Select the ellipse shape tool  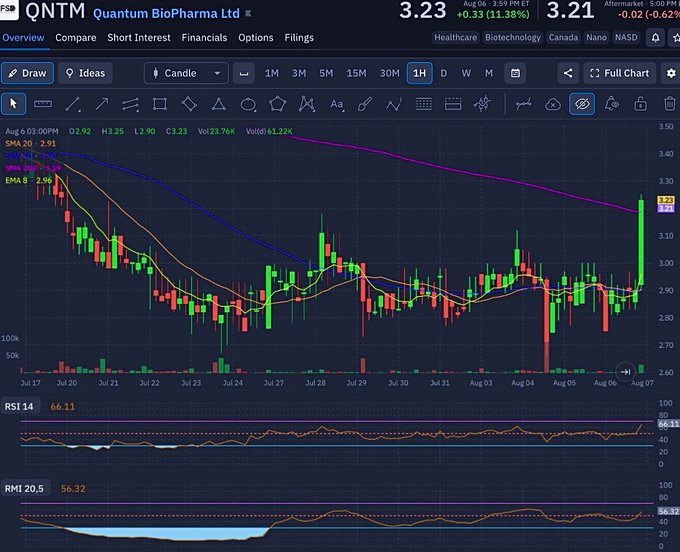[x=248, y=104]
